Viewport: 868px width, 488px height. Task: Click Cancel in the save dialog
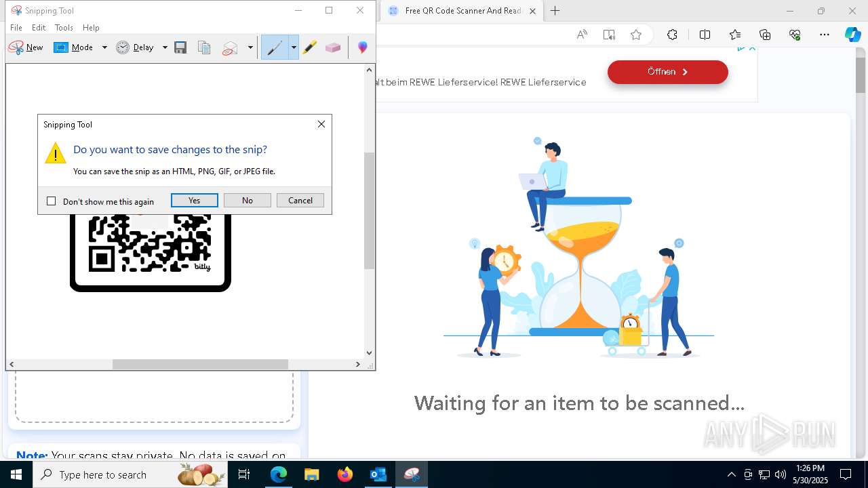tap(300, 201)
